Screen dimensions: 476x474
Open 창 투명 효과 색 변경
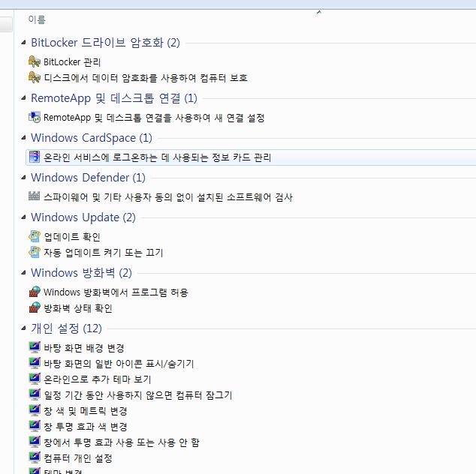[86, 427]
